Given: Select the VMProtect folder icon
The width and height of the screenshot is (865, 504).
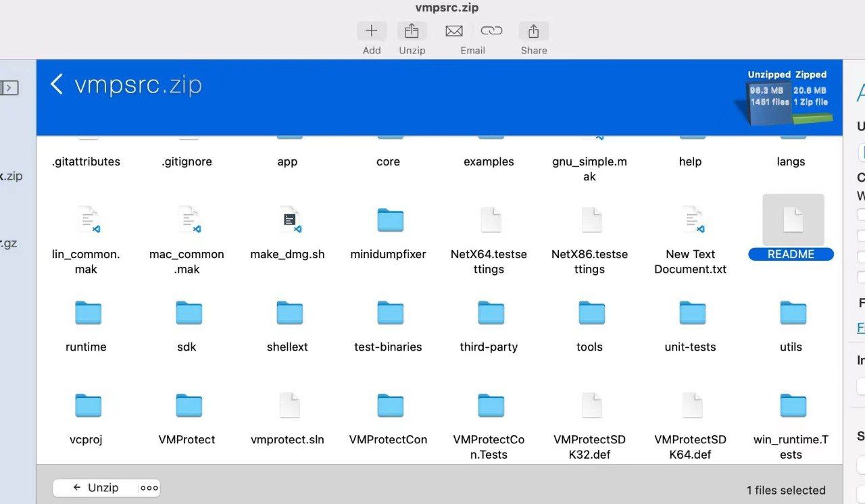Looking at the screenshot, I should click(189, 405).
